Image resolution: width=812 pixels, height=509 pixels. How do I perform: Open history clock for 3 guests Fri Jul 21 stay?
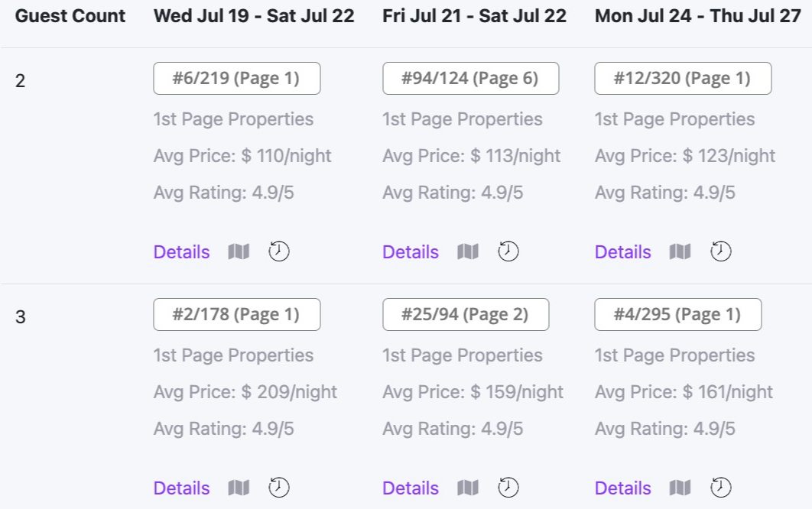508,488
